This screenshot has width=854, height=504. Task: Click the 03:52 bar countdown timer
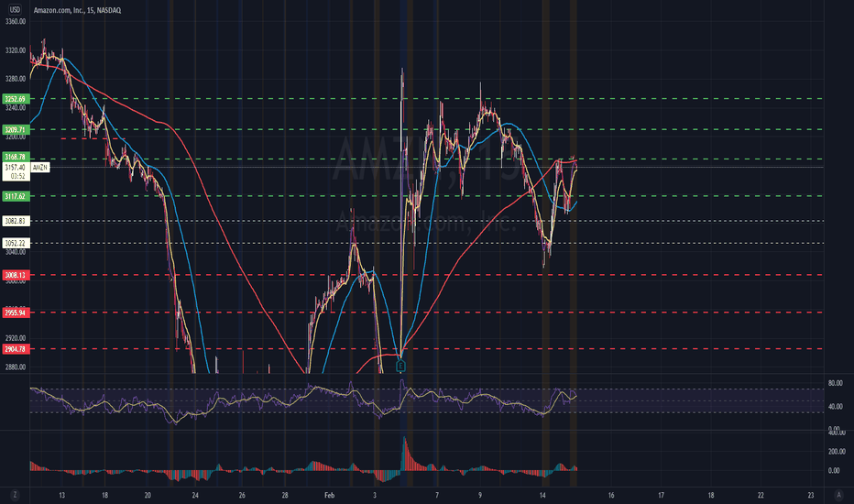pyautogui.click(x=17, y=176)
